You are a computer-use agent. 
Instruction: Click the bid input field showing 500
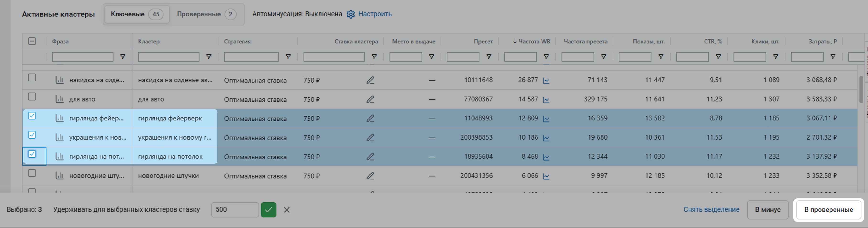point(234,209)
